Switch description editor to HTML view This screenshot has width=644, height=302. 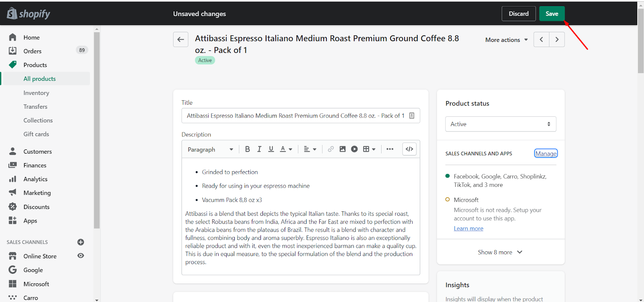[409, 149]
